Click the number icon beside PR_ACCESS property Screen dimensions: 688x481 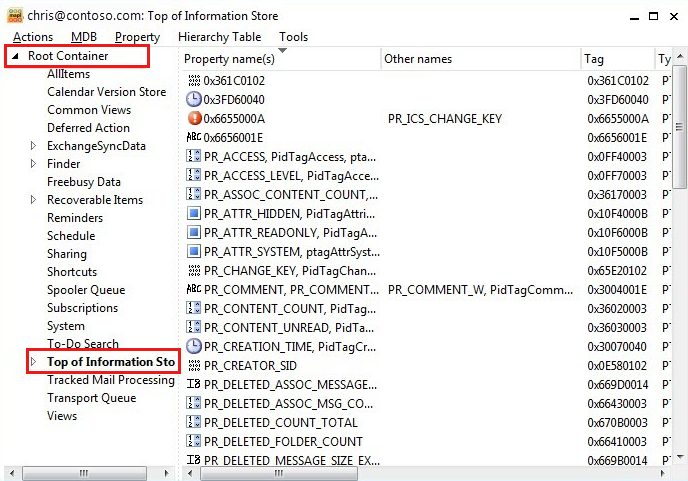tap(194, 156)
